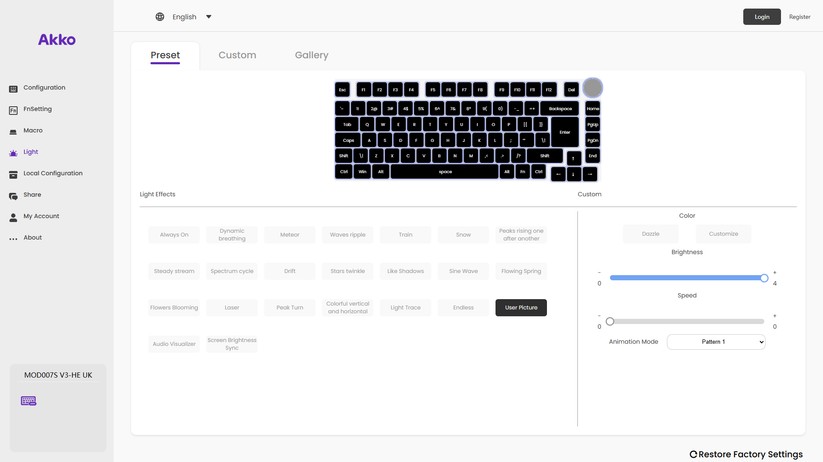This screenshot has height=462, width=823.
Task: Switch to the Custom tab
Action: click(x=237, y=55)
